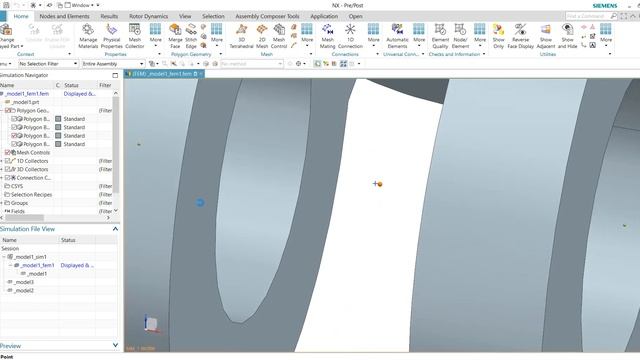Image resolution: width=640 pixels, height=360 pixels.
Task: Open the Mesh Control tool
Action: point(279,36)
